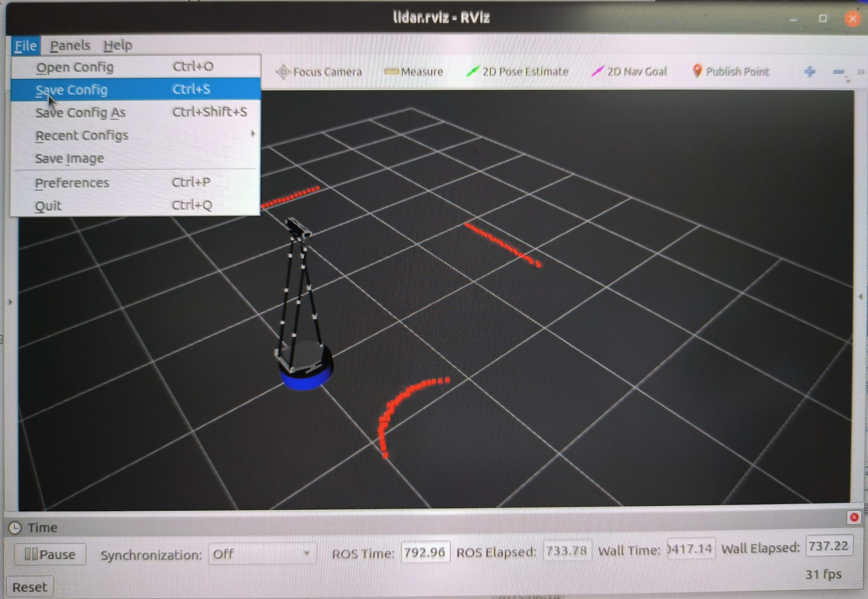The height and width of the screenshot is (599, 868).
Task: Click the ROS Time field
Action: tap(425, 552)
